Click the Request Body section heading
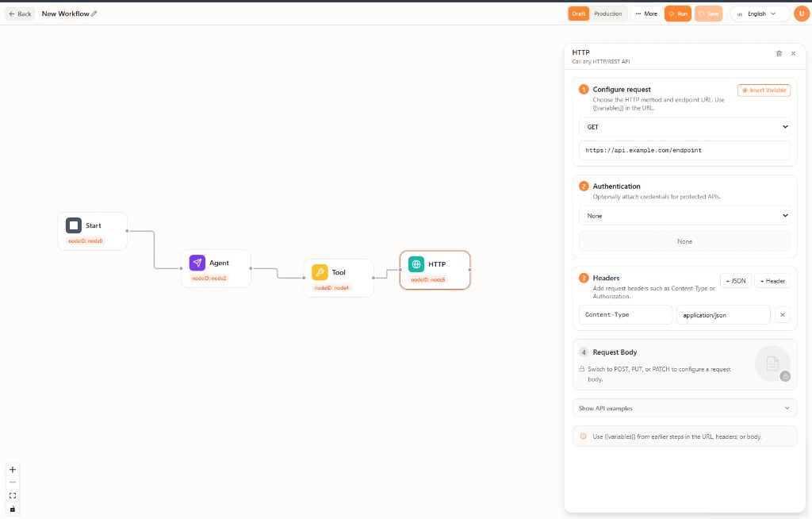This screenshot has width=812, height=519. pyautogui.click(x=615, y=352)
